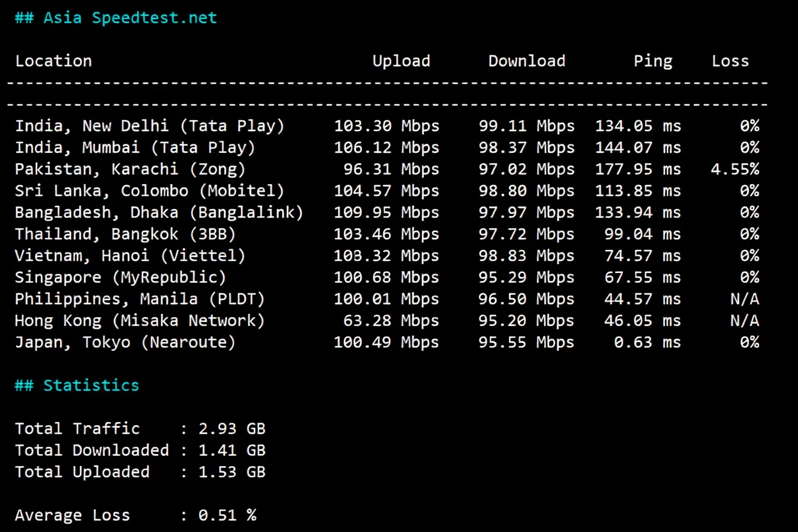Click the Statistics heading
The height and width of the screenshot is (532, 798).
pos(77,385)
